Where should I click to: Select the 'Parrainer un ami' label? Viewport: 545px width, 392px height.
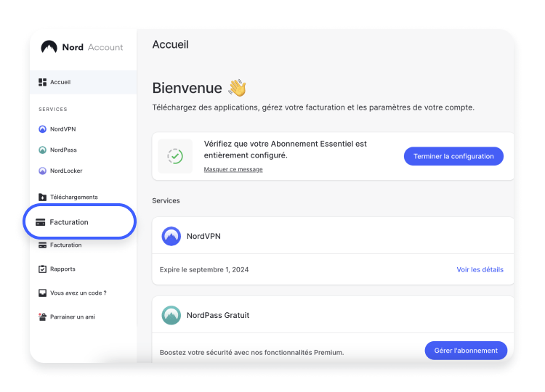pos(72,317)
